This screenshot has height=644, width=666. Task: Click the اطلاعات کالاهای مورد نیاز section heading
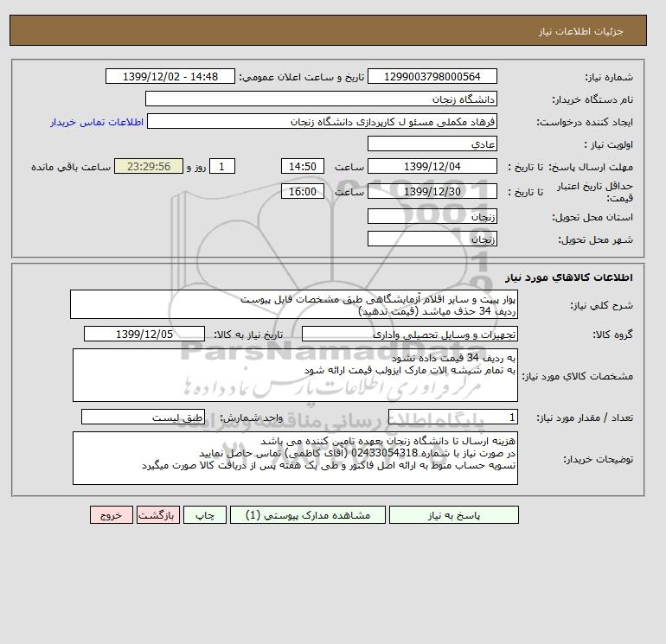(x=569, y=277)
